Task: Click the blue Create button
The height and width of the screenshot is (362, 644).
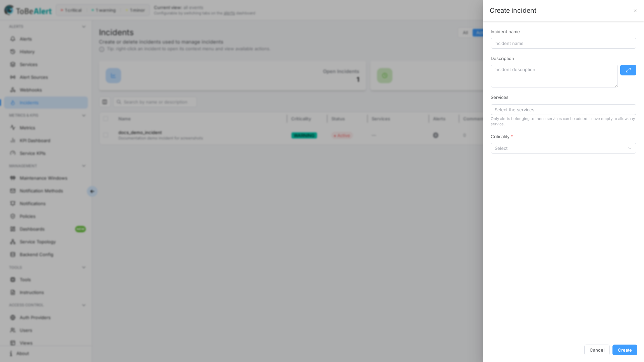Action: 625,350
